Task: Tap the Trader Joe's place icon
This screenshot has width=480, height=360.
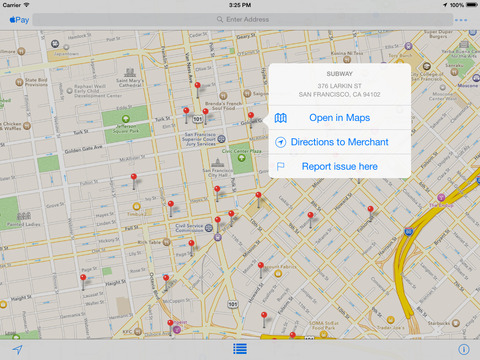Action: 390,320
